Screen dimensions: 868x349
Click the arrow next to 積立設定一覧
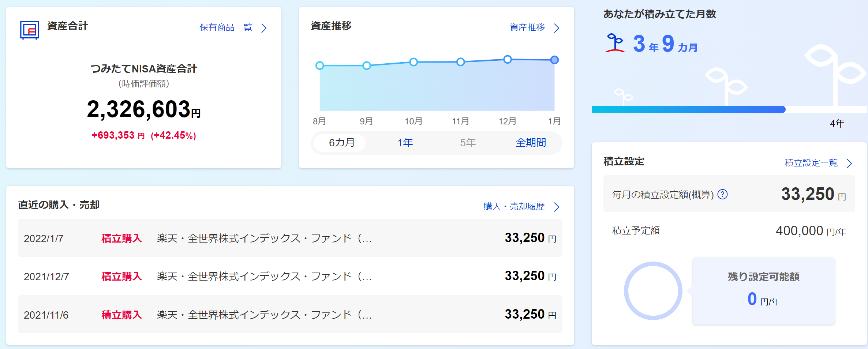coord(849,163)
